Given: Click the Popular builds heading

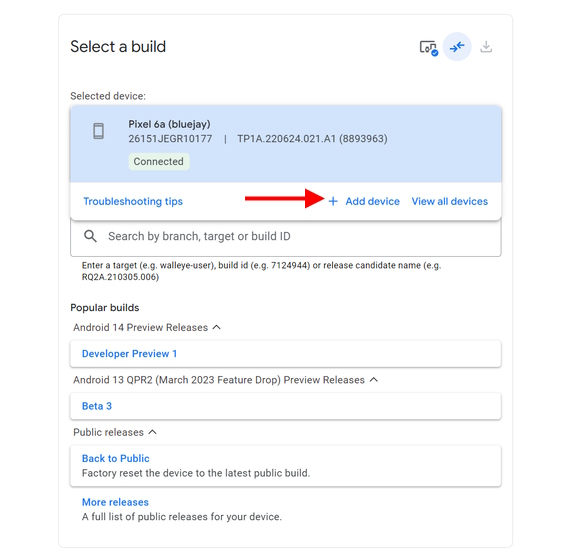Looking at the screenshot, I should click(105, 308).
